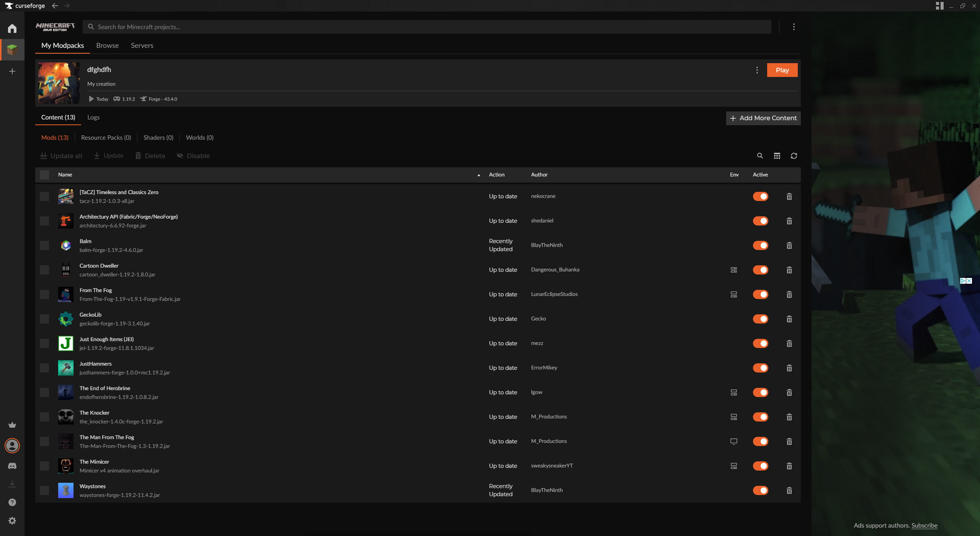Viewport: 980px width, 536px height.
Task: Switch view with the grid layout icon
Action: tap(777, 156)
